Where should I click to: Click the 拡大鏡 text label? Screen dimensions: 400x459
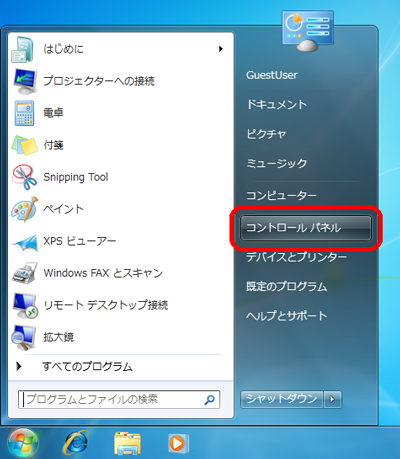pos(58,337)
